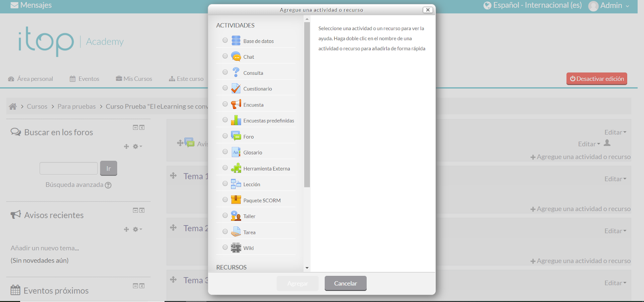Select the Foro radio button
This screenshot has height=302, width=644.
225,136
